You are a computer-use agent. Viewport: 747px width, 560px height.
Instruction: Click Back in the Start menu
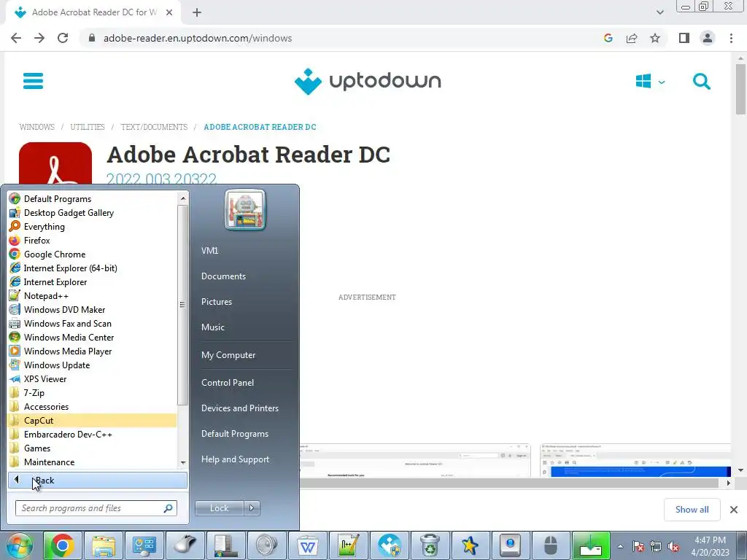98,481
